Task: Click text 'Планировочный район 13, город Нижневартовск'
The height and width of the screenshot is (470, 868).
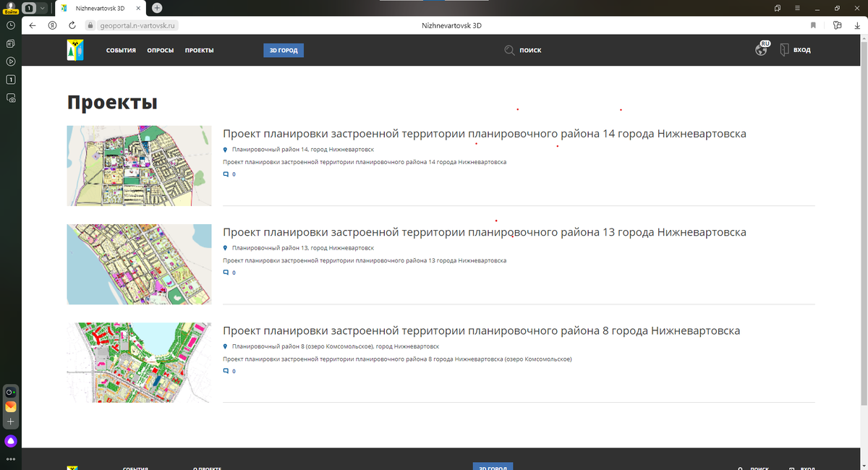Action: pyautogui.click(x=303, y=248)
